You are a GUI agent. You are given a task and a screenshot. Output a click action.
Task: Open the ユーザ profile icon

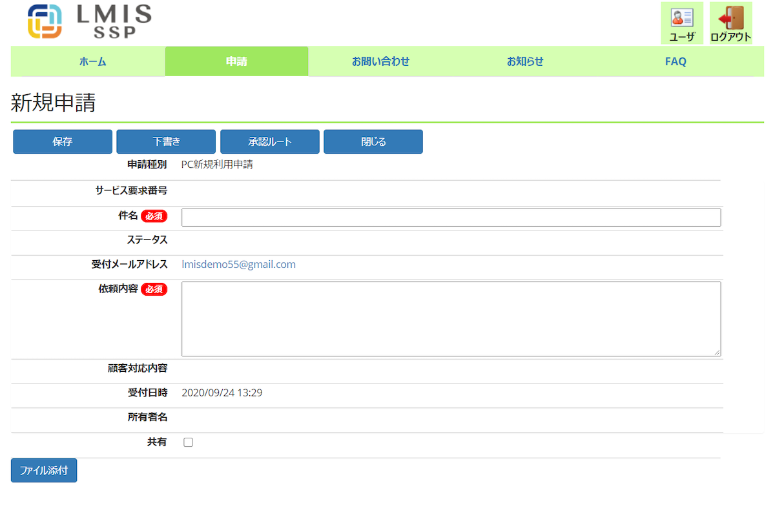(682, 23)
